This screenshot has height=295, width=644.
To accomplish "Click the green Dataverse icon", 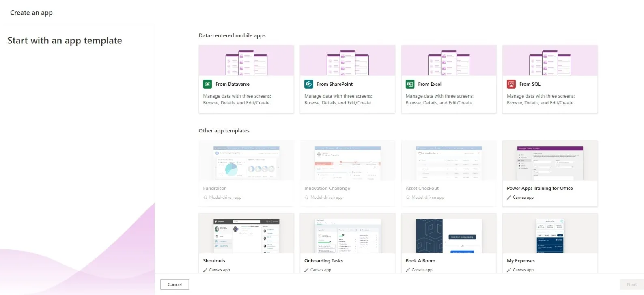I will [x=207, y=84].
